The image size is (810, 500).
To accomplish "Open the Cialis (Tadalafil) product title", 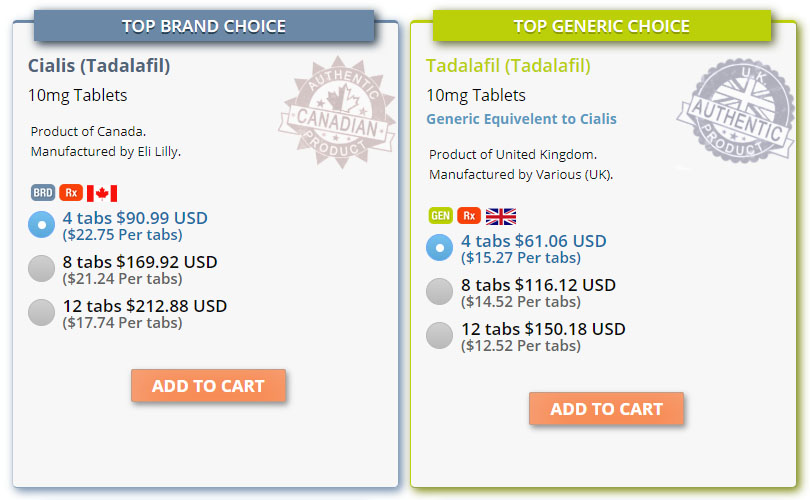I will pyautogui.click(x=99, y=66).
